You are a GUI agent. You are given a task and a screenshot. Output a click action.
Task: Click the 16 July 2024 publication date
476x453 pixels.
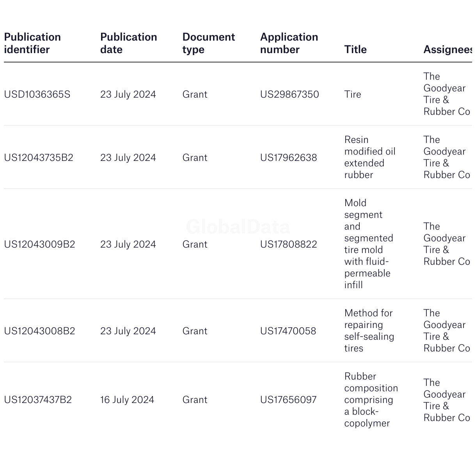127,400
